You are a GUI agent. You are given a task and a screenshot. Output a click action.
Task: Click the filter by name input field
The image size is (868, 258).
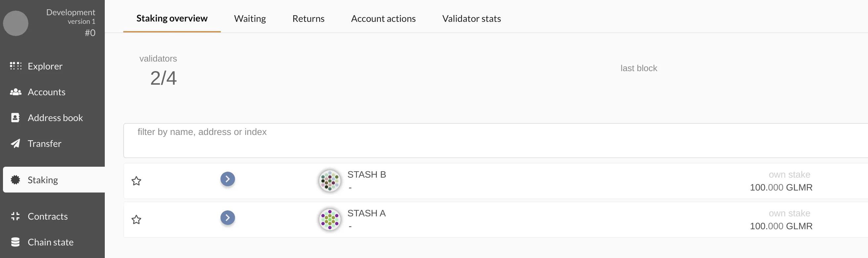472,140
